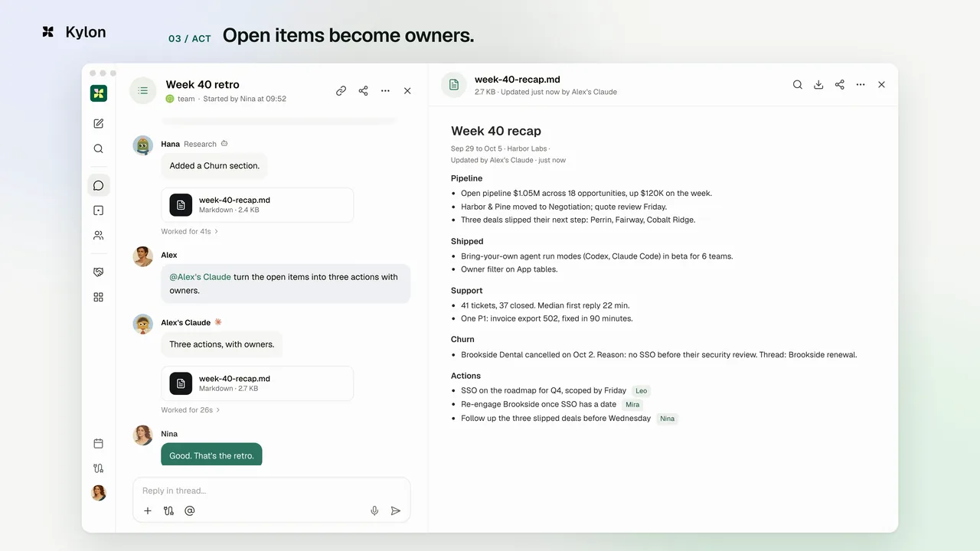Click the Week 40 retro list icon
This screenshot has height=551, width=980.
[142, 90]
